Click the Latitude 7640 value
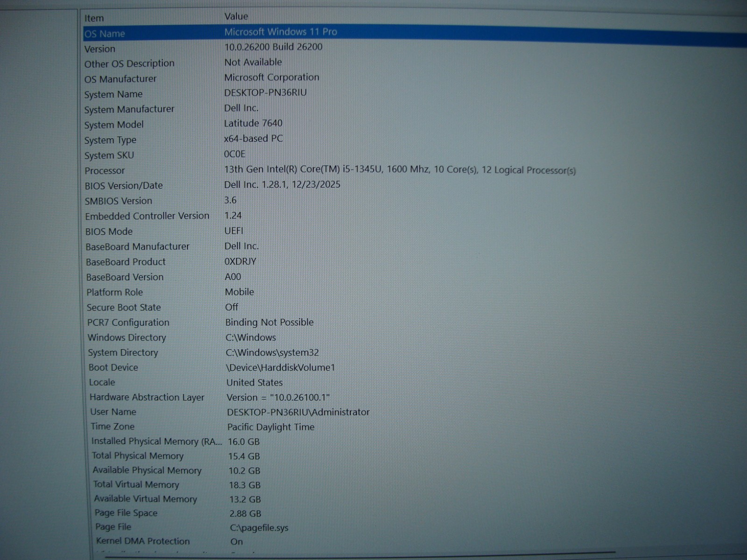This screenshot has width=747, height=560. click(x=253, y=123)
